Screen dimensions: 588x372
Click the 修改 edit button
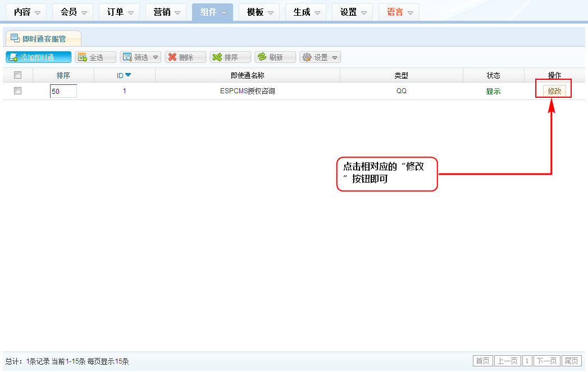[554, 91]
